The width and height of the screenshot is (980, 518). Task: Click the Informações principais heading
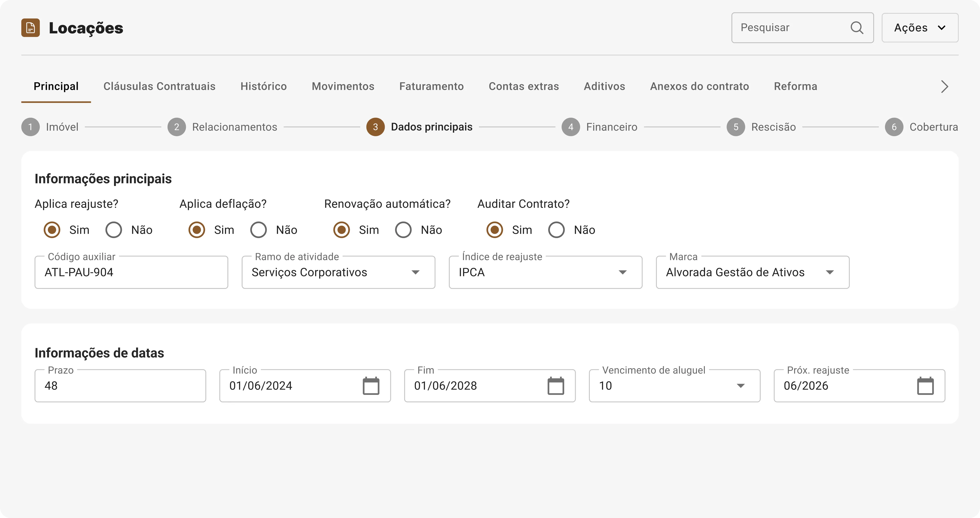coord(103,179)
